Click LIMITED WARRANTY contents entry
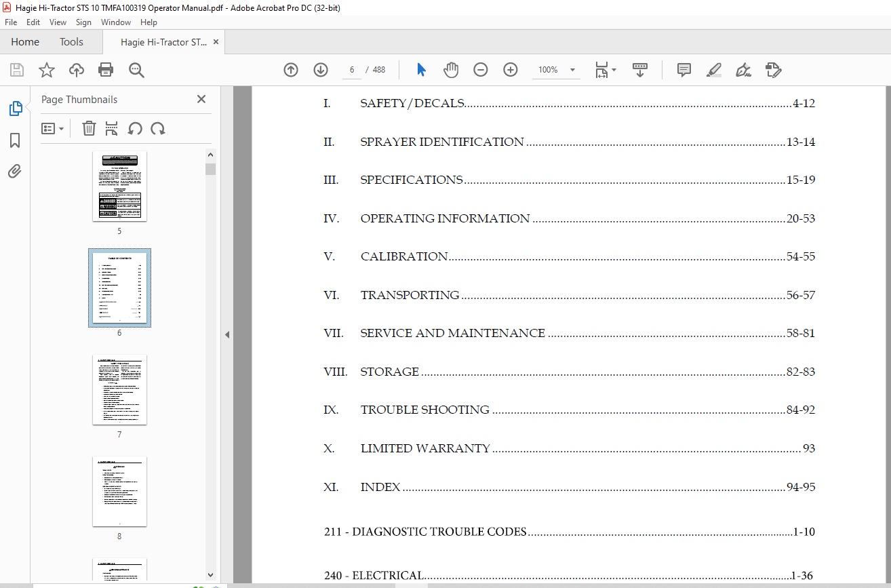 click(x=569, y=448)
